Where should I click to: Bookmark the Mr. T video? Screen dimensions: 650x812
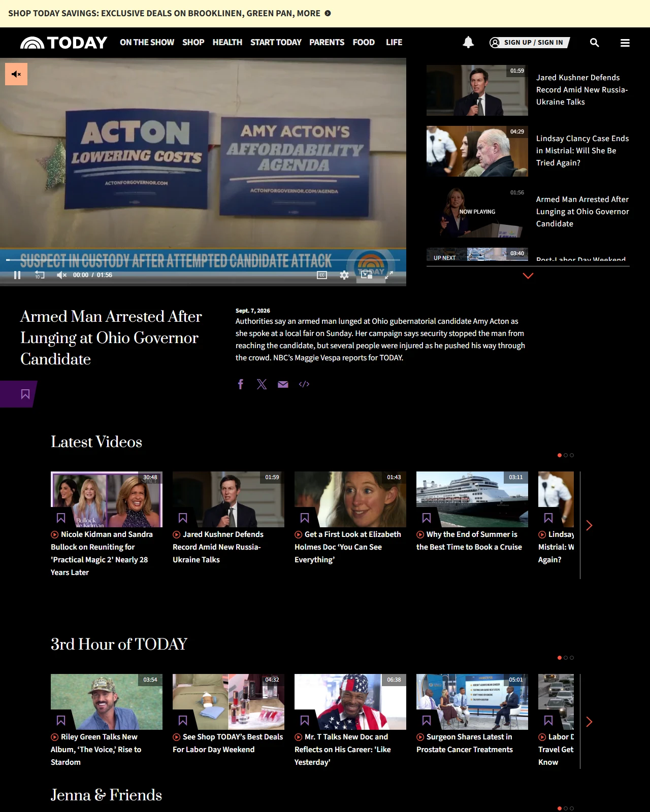pyautogui.click(x=305, y=721)
